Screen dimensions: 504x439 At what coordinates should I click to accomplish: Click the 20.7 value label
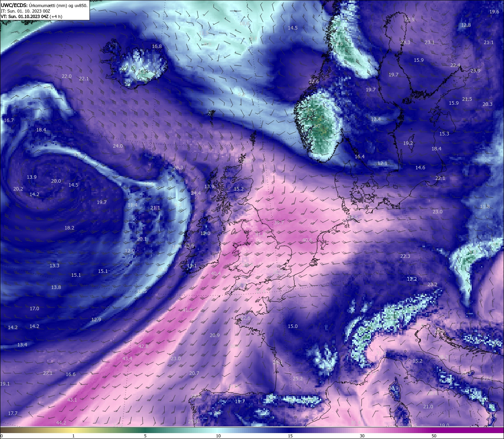pos(194,373)
